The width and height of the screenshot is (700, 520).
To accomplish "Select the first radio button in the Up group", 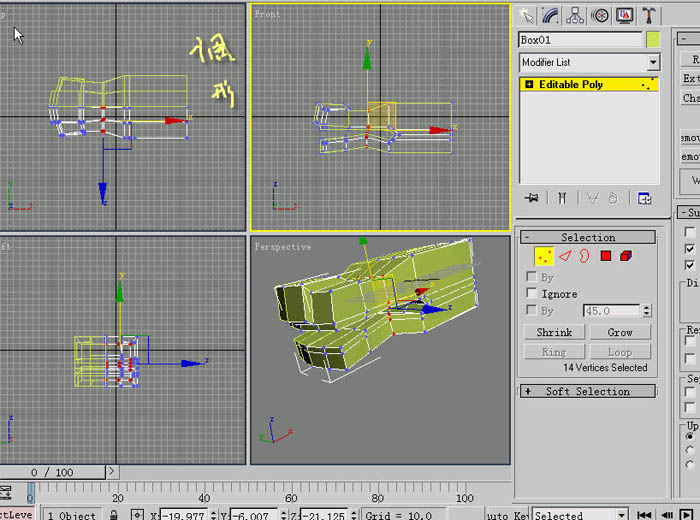I will (x=690, y=437).
